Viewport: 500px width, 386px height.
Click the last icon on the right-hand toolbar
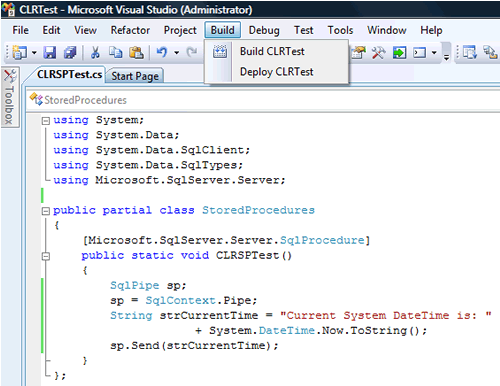coord(490,53)
